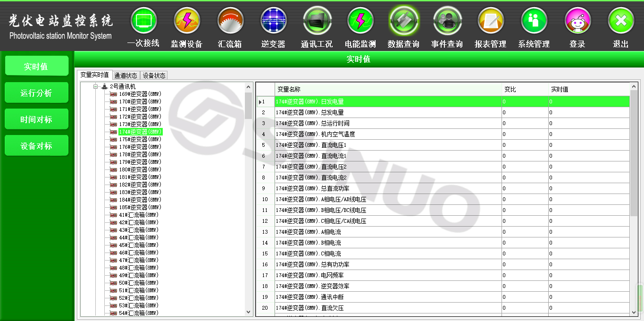
Task: Click the 电能监测 energy monitoring icon
Action: (x=360, y=21)
